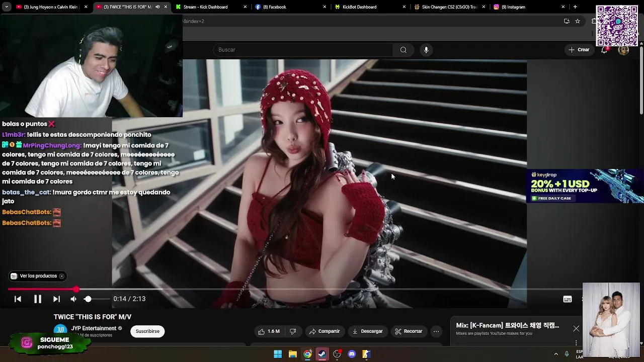644x362 pixels.
Task: Open the Crear menu
Action: pos(579,50)
